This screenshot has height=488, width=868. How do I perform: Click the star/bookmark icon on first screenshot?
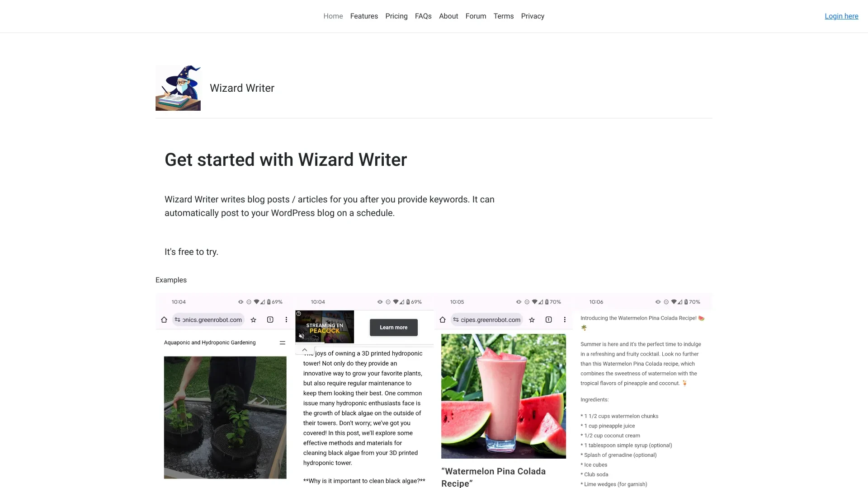pos(253,320)
